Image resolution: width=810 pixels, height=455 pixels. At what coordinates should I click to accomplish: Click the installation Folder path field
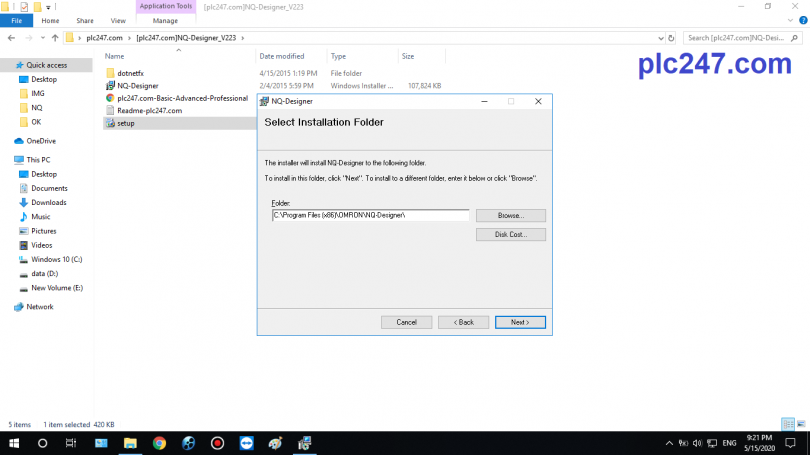pos(370,215)
